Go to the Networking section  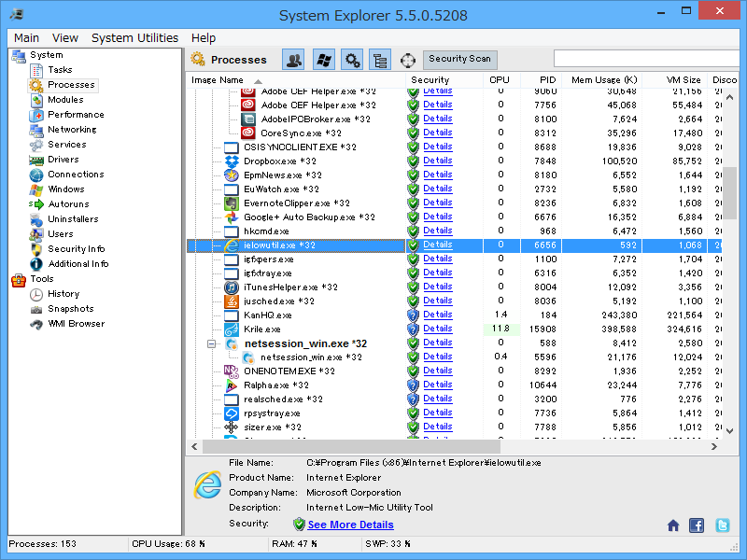[72, 130]
